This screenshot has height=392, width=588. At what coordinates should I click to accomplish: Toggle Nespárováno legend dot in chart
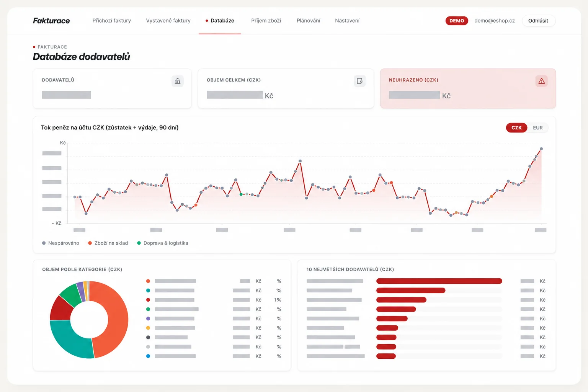click(44, 243)
